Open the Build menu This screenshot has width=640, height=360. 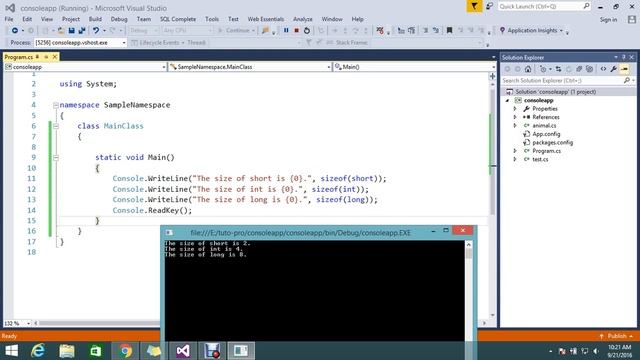coord(95,19)
